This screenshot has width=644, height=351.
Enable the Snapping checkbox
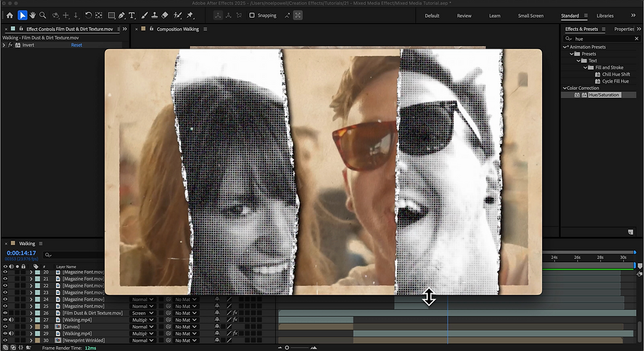pos(252,16)
